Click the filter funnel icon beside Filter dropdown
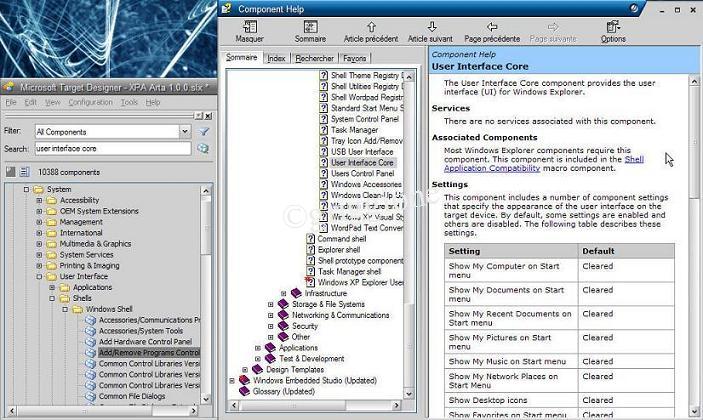This screenshot has width=703, height=420. (x=204, y=131)
